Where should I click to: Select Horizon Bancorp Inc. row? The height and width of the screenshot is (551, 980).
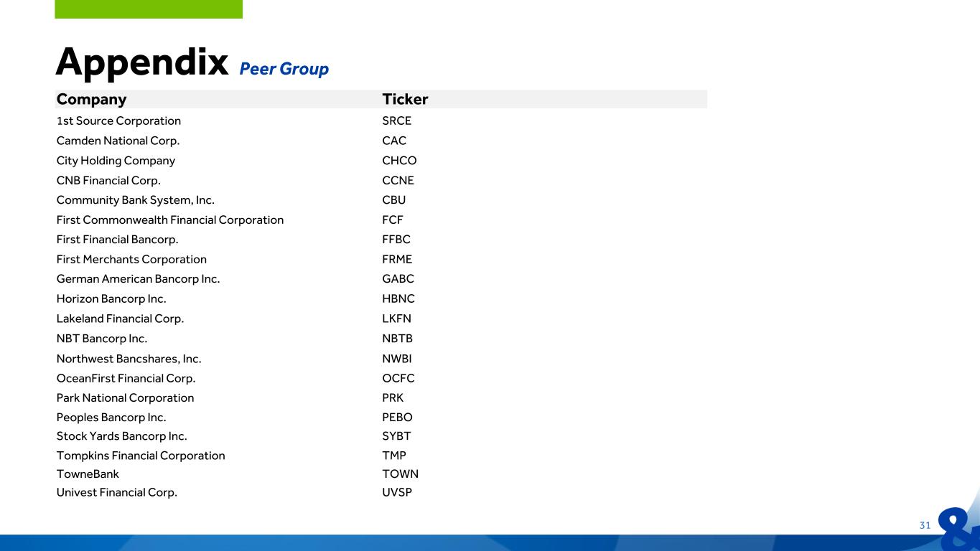point(381,298)
